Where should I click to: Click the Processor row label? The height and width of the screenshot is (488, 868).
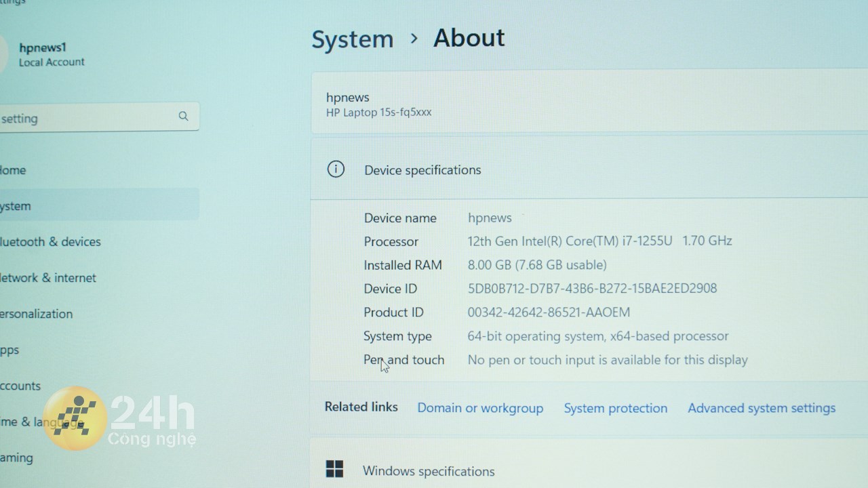click(391, 241)
